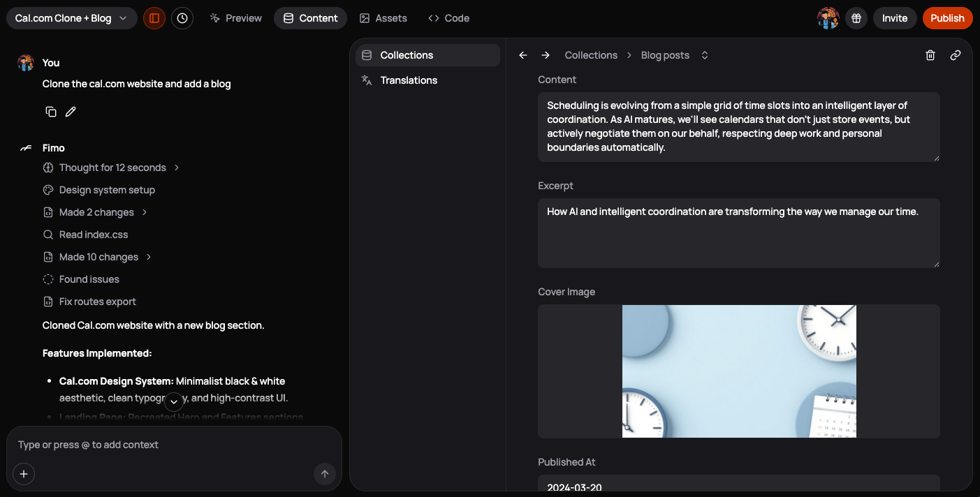The image size is (980, 497).
Task: Delete the blog post using trash icon
Action: (930, 54)
